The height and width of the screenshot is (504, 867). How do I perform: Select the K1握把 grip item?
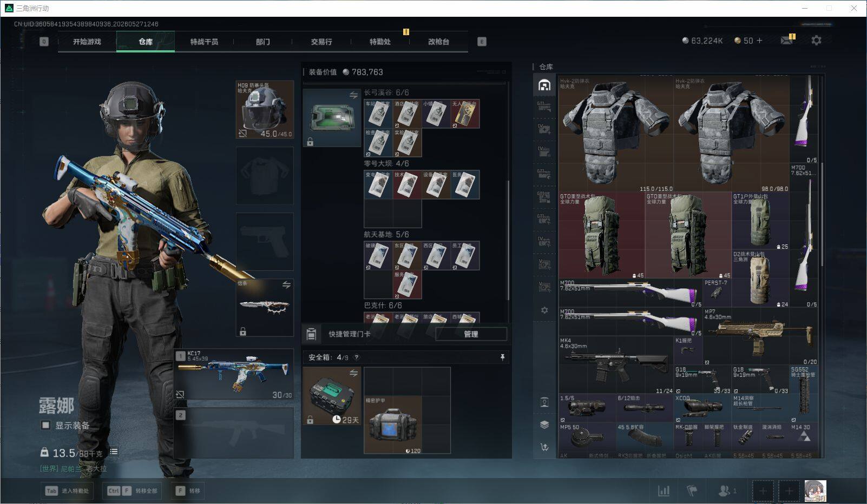click(x=688, y=351)
